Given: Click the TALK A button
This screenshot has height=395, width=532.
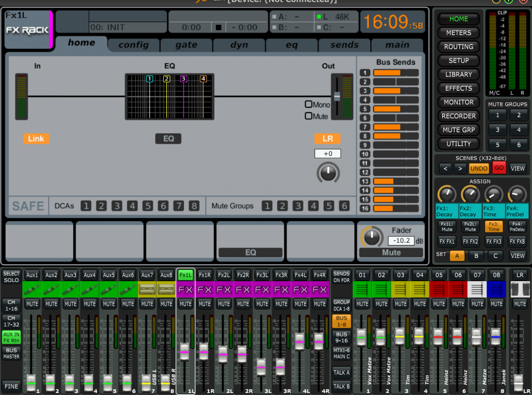Looking at the screenshot, I should point(341,373).
